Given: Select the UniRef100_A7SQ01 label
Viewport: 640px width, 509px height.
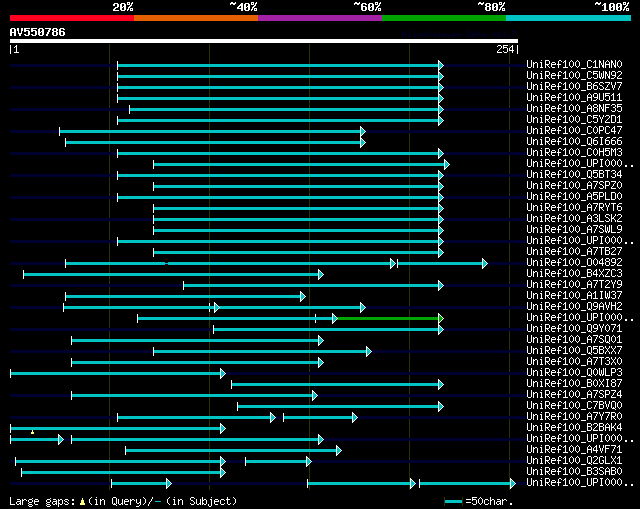Looking at the screenshot, I should coord(574,340).
